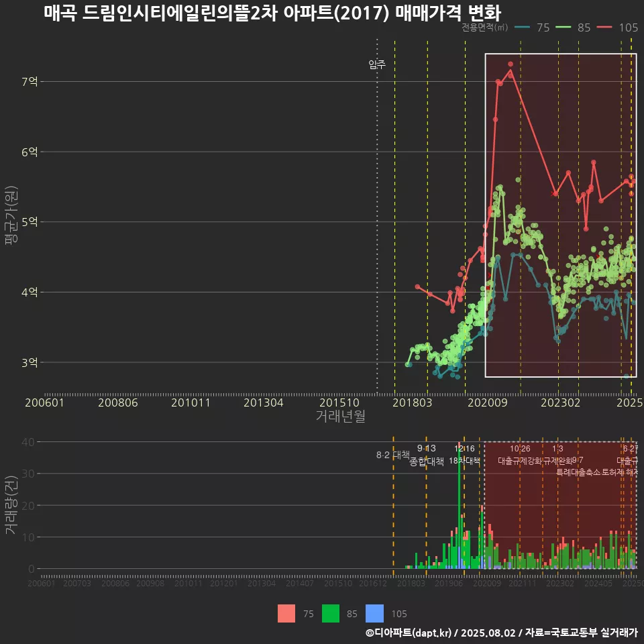Click 201510 on the price chart x-axis
The width and height of the screenshot is (644, 644).
click(x=339, y=402)
